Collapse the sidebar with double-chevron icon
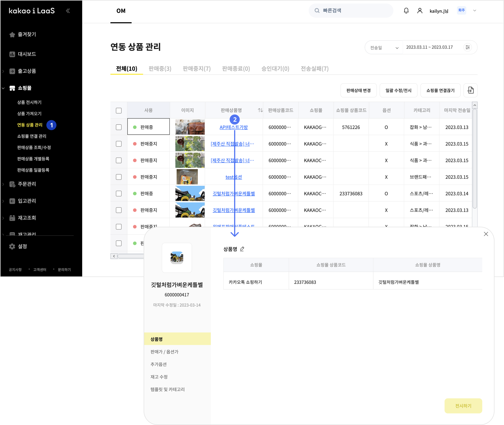Viewport: 504px width, 425px height. (x=68, y=11)
